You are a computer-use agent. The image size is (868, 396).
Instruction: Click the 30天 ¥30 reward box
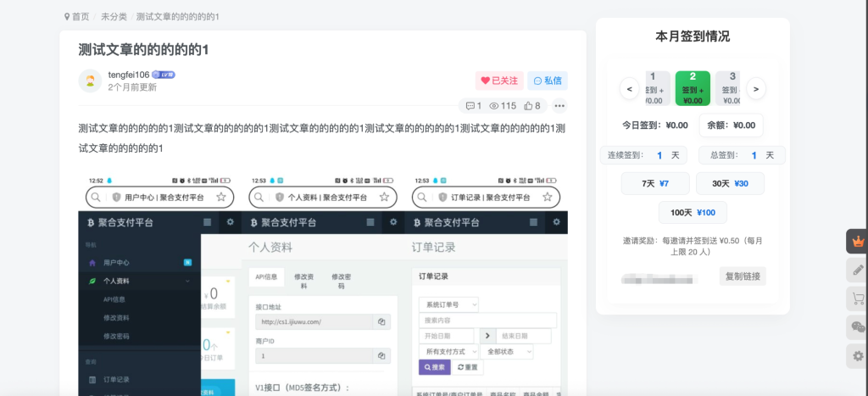pyautogui.click(x=730, y=183)
